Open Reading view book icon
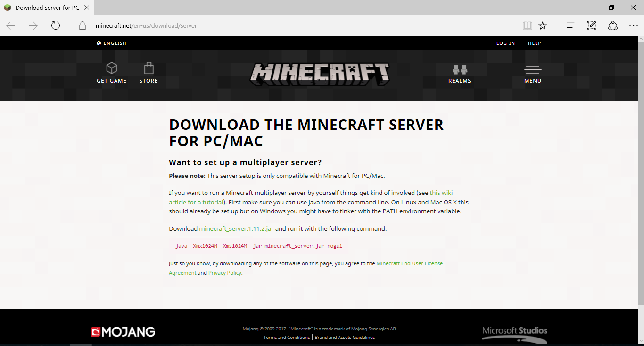 point(528,25)
